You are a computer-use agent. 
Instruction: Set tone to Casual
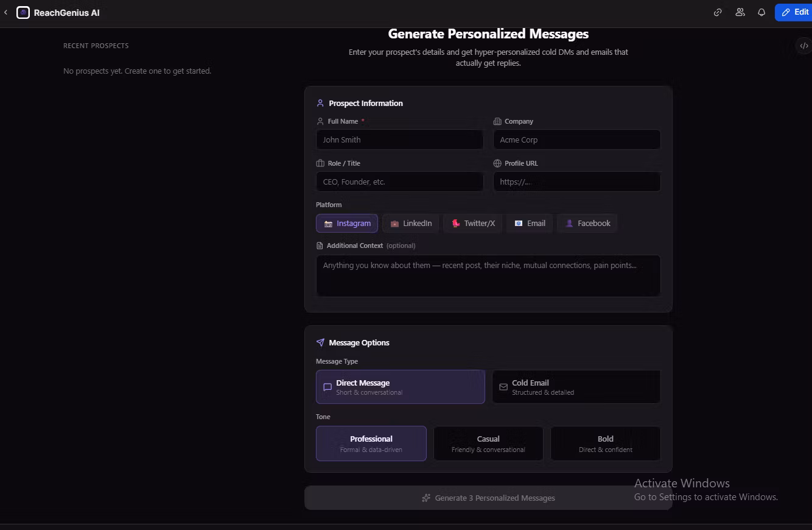point(488,443)
